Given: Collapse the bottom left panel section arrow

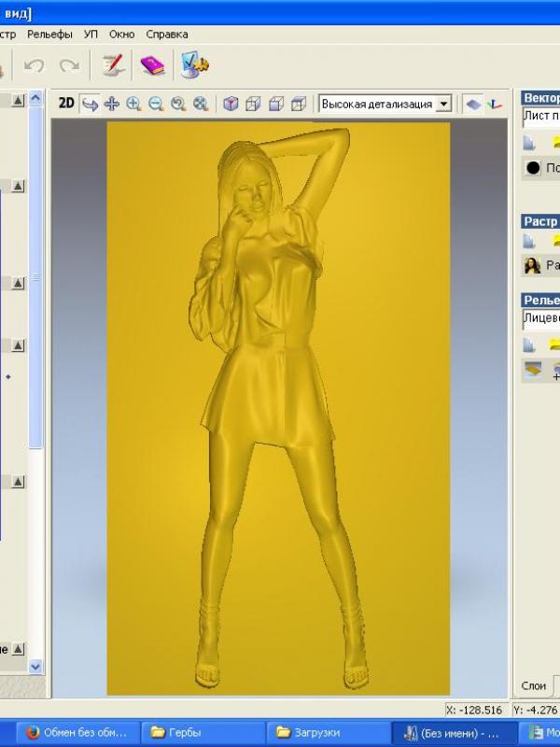Looking at the screenshot, I should pos(18,648).
